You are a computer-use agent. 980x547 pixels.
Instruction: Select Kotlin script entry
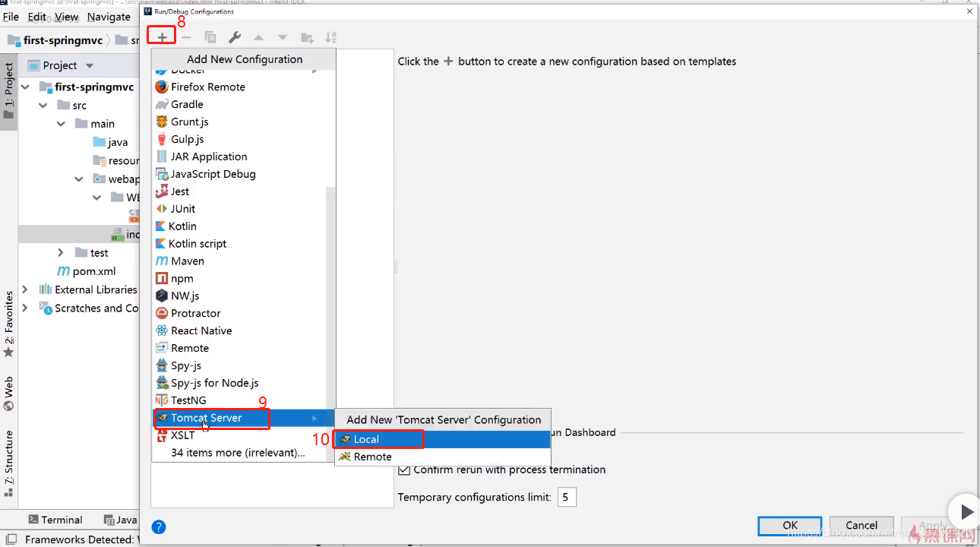(x=239, y=244)
